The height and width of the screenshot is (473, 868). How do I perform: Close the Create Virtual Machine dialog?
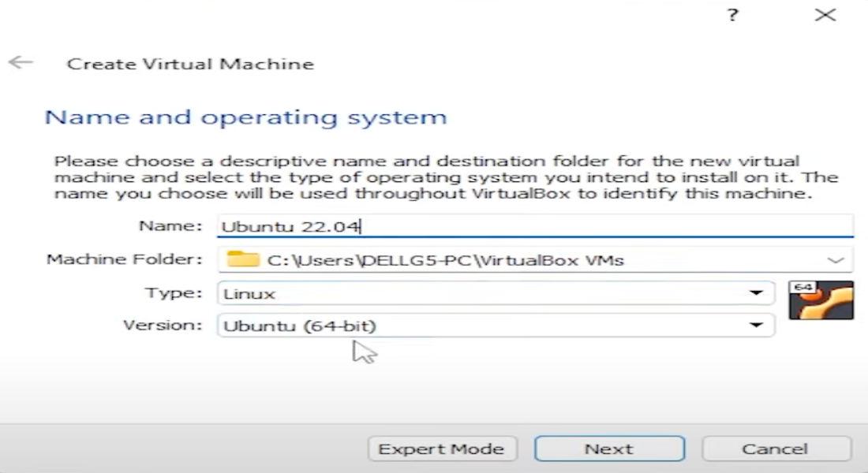coord(825,15)
